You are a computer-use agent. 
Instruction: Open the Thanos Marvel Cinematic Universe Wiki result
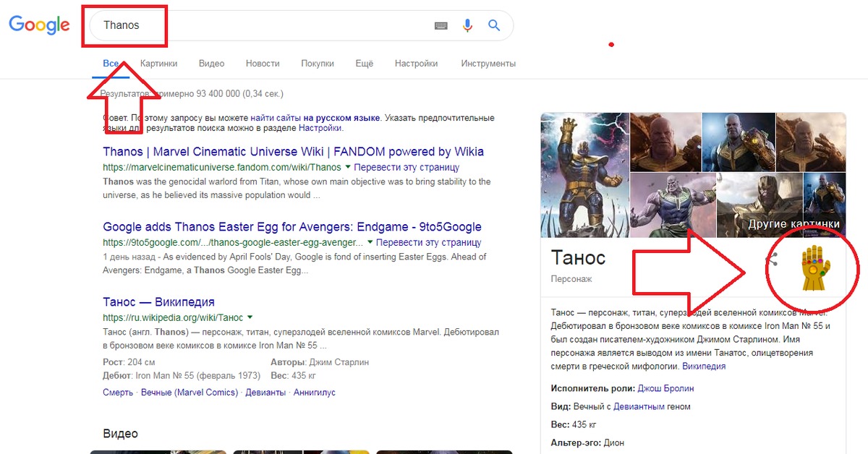click(293, 152)
